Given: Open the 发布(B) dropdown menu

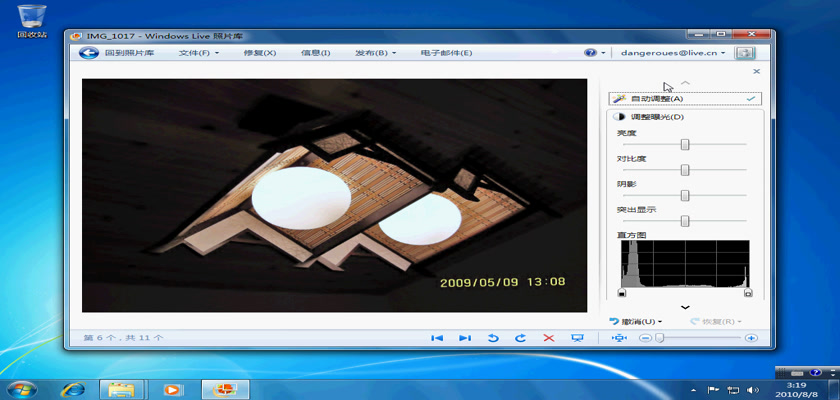Looking at the screenshot, I should (x=376, y=52).
